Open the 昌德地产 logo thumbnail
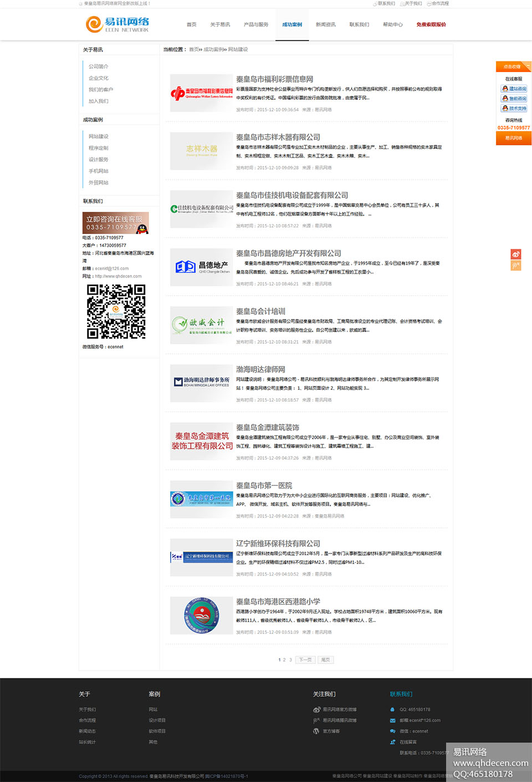 tap(202, 267)
